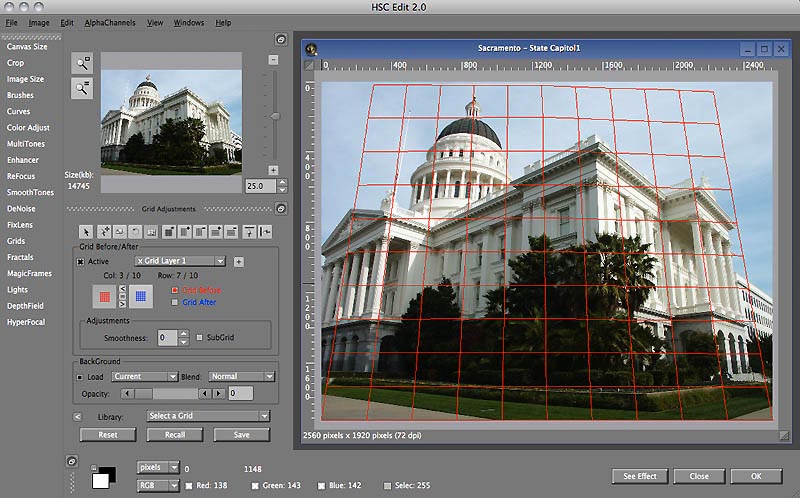The image size is (800, 498).
Task: Open the Windows menu
Action: [x=188, y=23]
